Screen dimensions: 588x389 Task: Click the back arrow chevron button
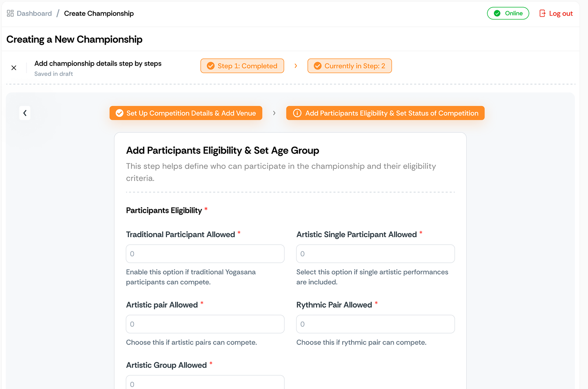(x=25, y=113)
